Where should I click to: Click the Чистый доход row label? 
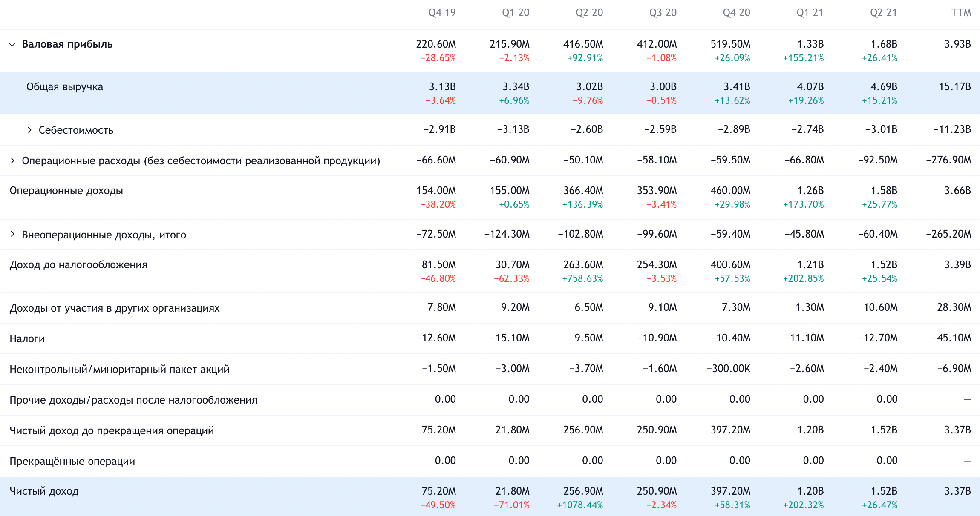pos(44,491)
